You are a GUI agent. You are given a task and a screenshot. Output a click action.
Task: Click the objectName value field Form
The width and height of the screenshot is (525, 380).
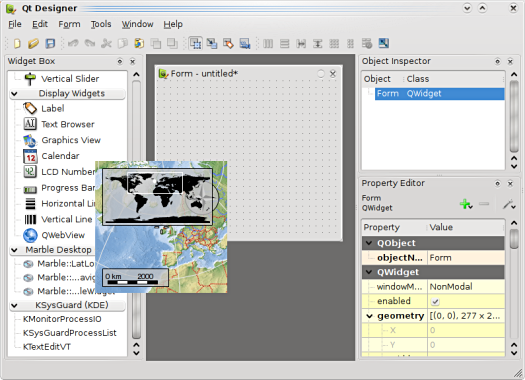click(466, 258)
